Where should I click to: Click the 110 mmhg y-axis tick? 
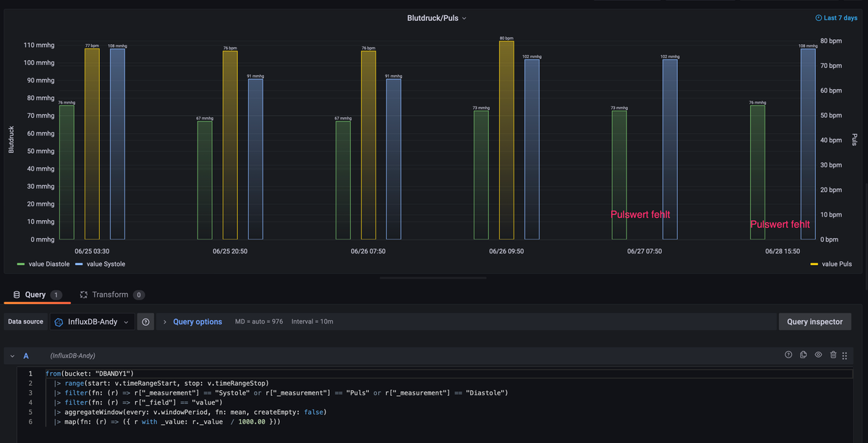pyautogui.click(x=39, y=45)
